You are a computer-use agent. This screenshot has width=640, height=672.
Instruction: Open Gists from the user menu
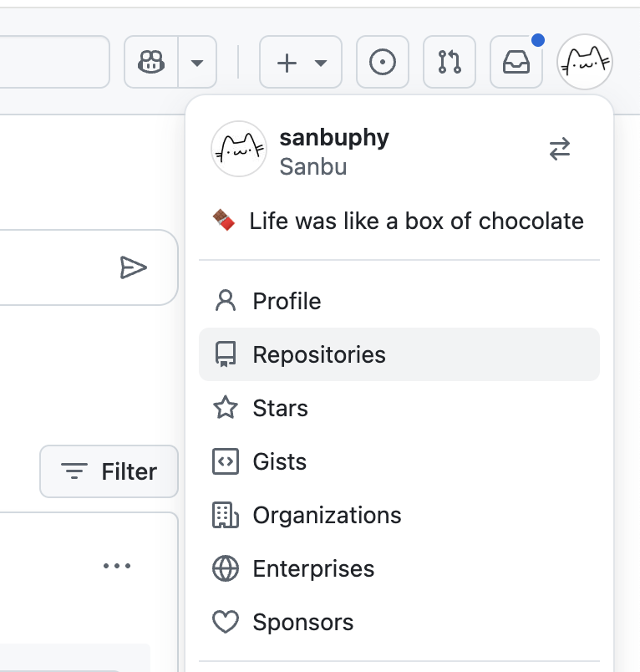(279, 461)
